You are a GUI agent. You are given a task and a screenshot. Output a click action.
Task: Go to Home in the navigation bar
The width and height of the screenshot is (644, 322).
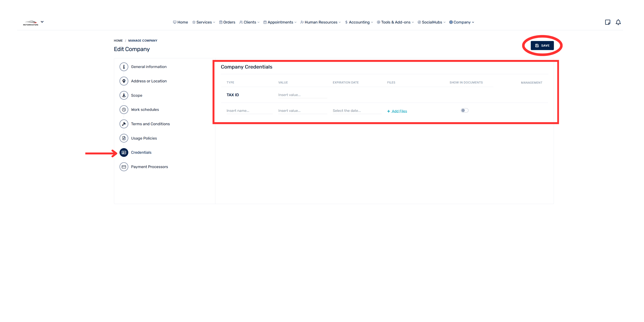click(x=180, y=22)
